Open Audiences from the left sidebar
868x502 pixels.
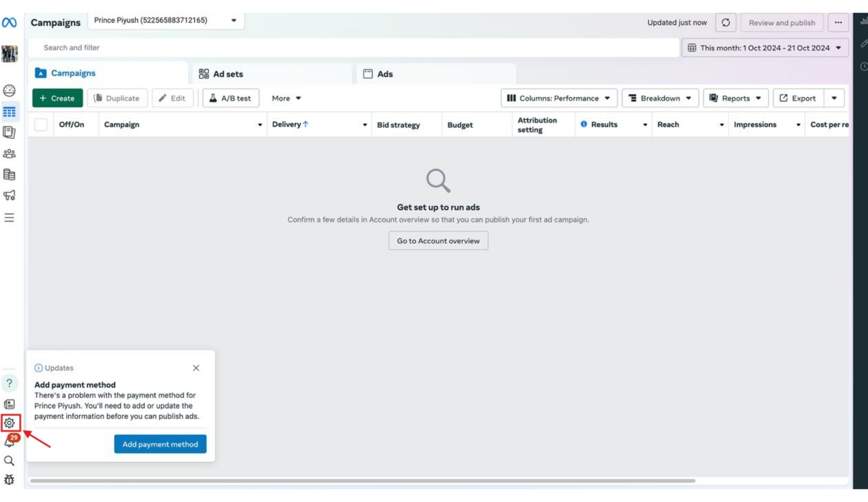click(9, 154)
